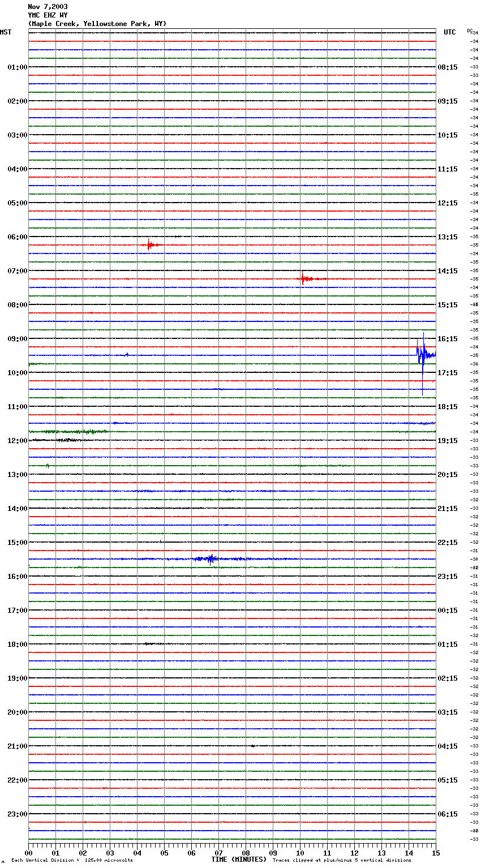Click the green noisy trace segment before 12:00 MST

tap(68, 432)
